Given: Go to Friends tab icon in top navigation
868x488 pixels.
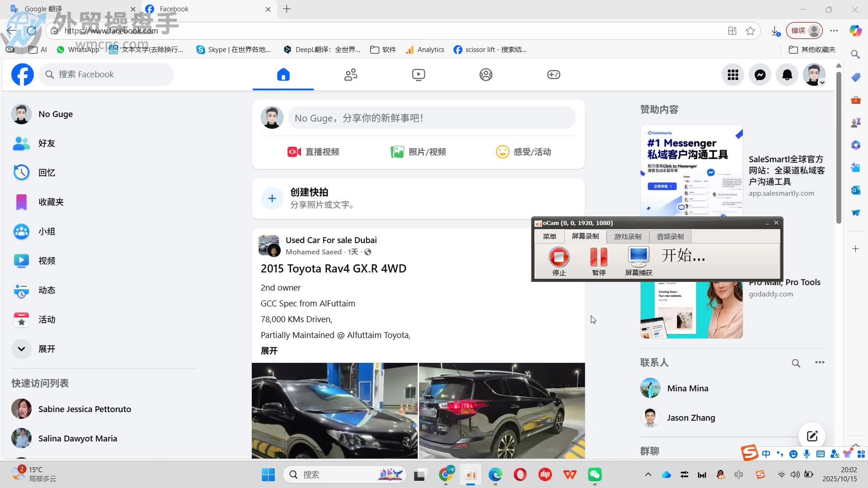Looking at the screenshot, I should coord(351,75).
